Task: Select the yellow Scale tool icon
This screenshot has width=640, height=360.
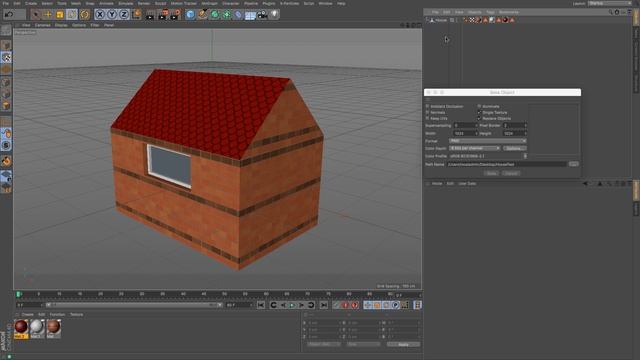Action: point(60,15)
